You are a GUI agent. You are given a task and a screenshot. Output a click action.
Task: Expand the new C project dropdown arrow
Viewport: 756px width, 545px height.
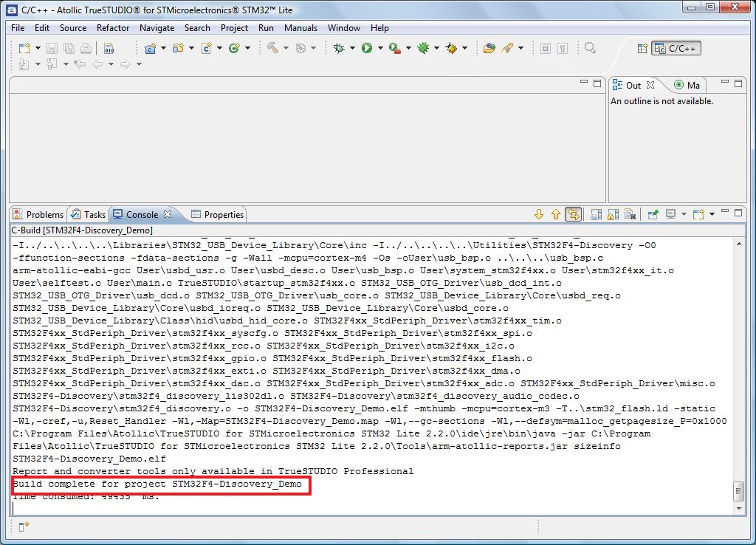pos(163,48)
